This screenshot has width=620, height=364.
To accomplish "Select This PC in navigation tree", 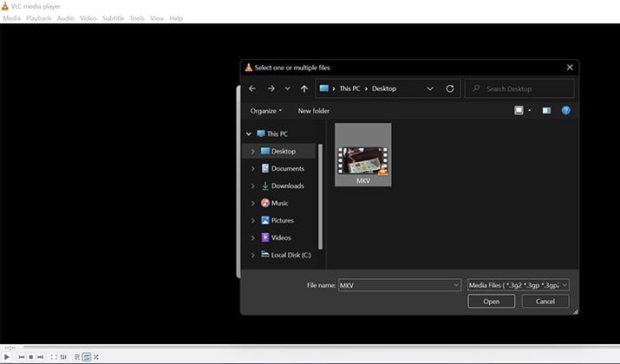I will [x=277, y=134].
